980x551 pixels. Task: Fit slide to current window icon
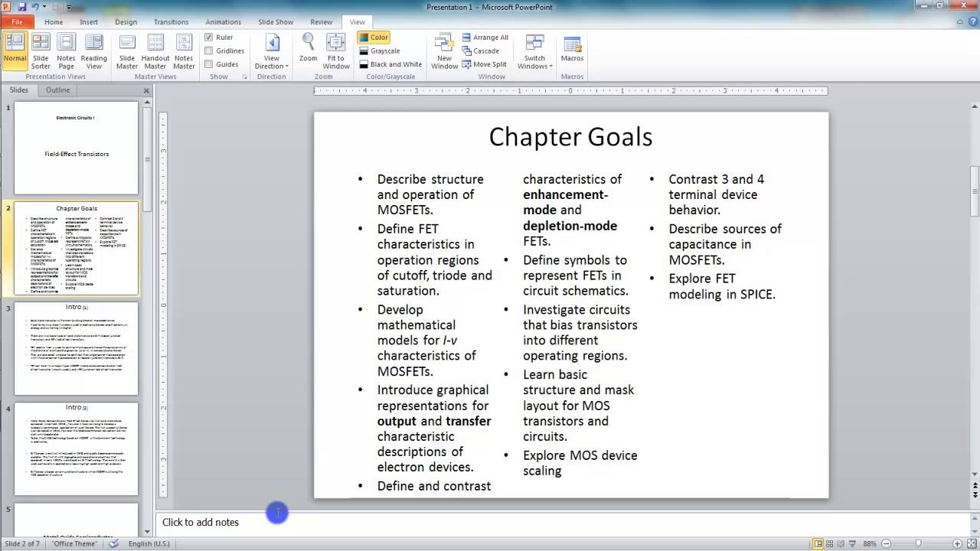point(971,543)
